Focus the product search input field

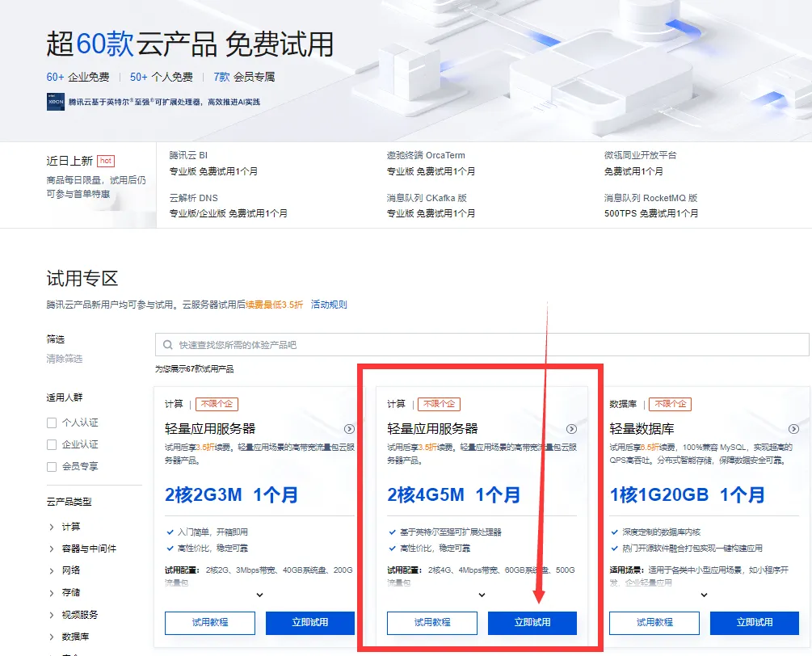click(482, 345)
